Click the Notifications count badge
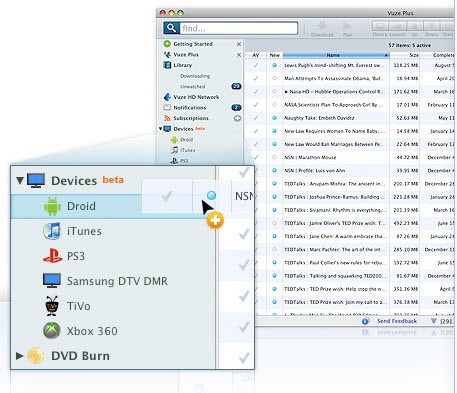This screenshot has height=393, width=457. click(x=236, y=107)
